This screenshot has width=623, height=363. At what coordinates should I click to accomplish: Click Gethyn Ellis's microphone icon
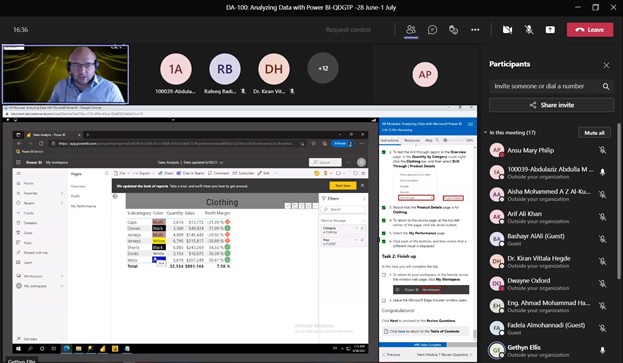pos(602,350)
